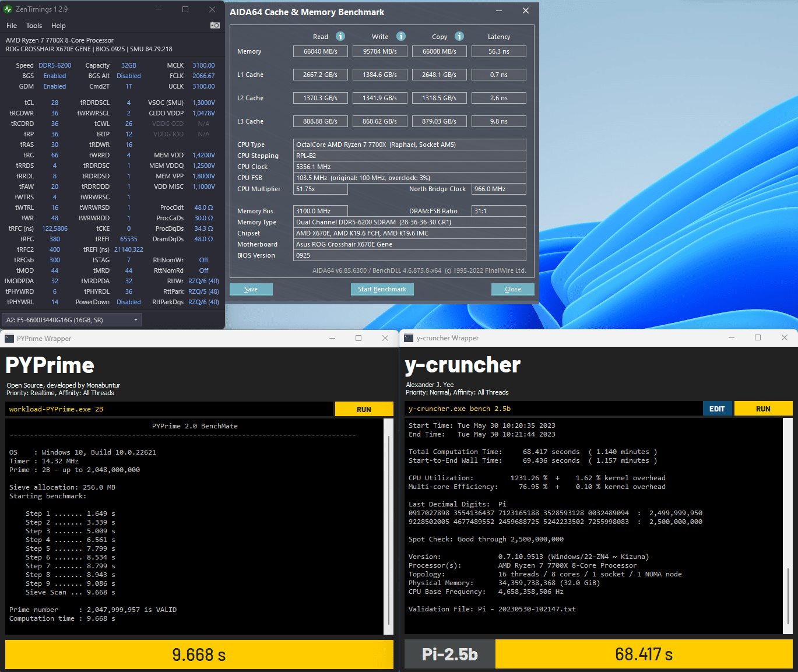
Task: Click the L3 Cache copy value 879.03 GB/s
Action: click(440, 121)
